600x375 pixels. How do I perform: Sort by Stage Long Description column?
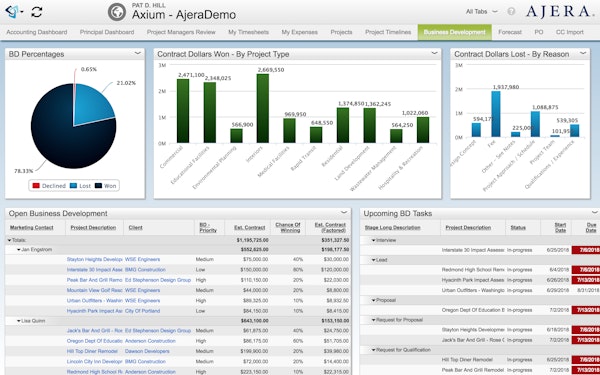(x=393, y=227)
